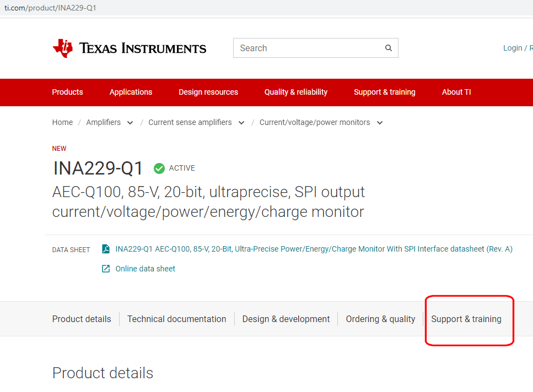Select the Product details tab

82,319
